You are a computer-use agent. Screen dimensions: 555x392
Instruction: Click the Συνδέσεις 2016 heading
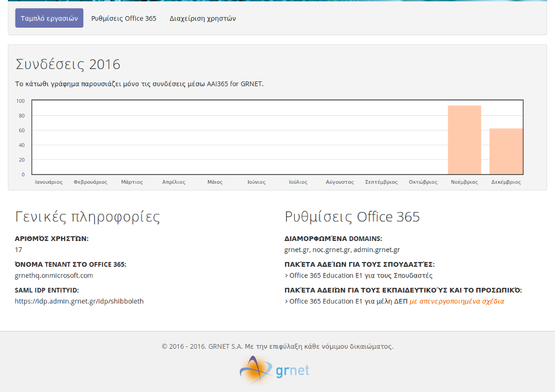click(68, 64)
